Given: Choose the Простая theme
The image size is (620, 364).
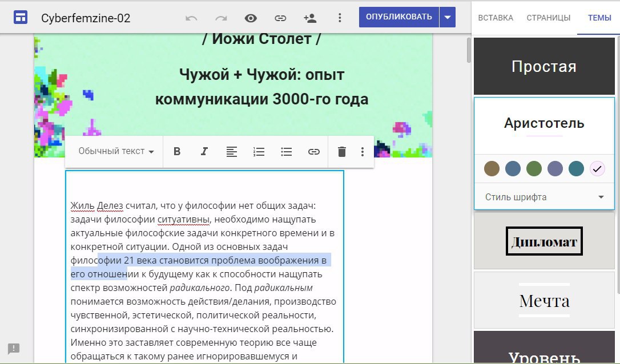Looking at the screenshot, I should click(x=544, y=66).
